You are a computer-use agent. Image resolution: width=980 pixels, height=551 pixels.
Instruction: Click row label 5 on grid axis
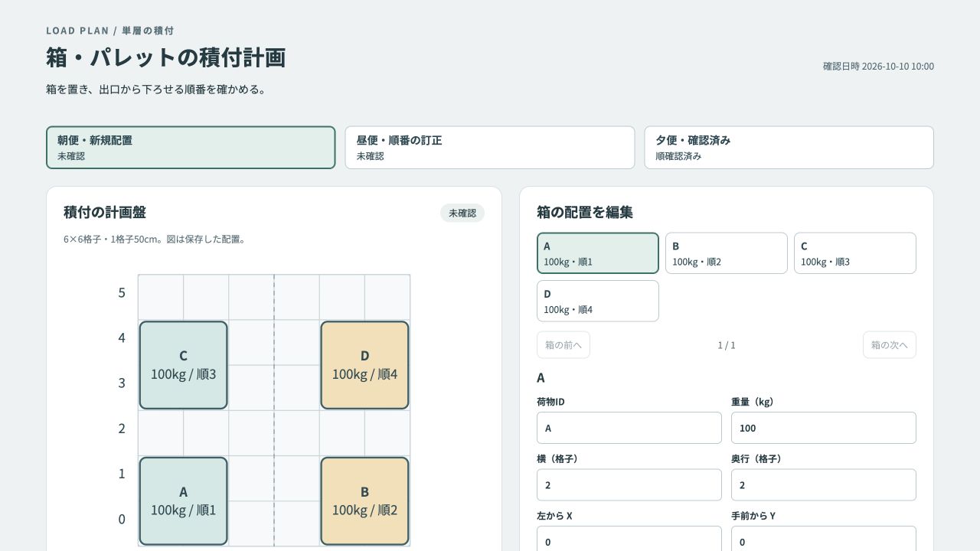click(122, 292)
